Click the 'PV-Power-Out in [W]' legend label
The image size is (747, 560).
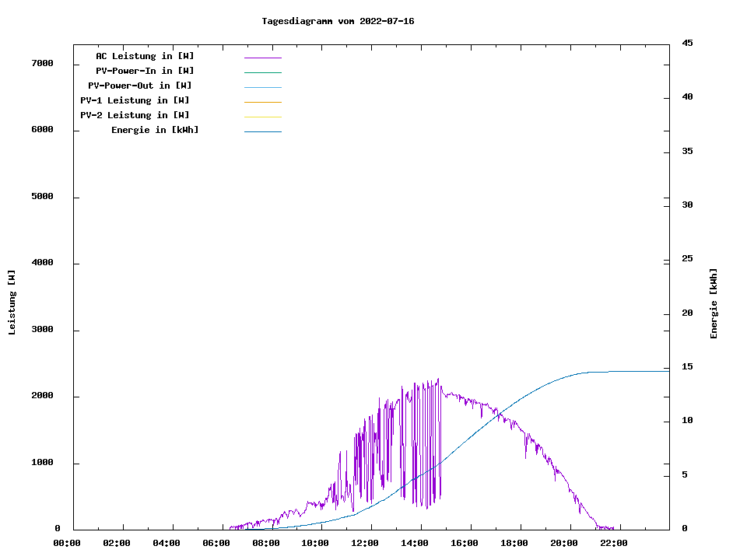coord(140,86)
